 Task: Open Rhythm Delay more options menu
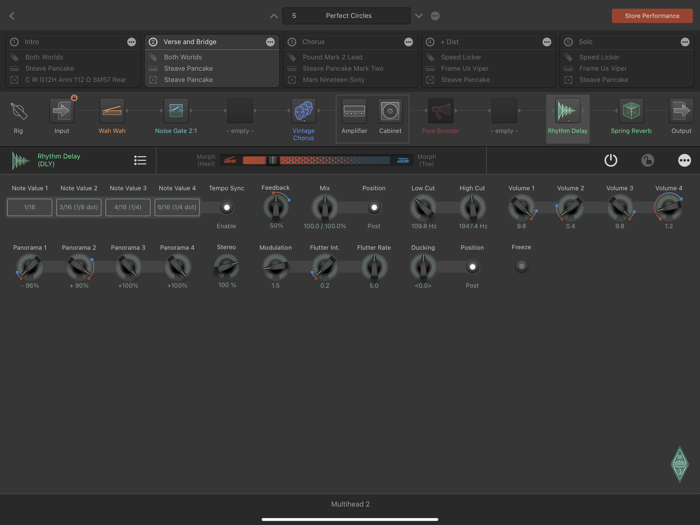(x=684, y=160)
